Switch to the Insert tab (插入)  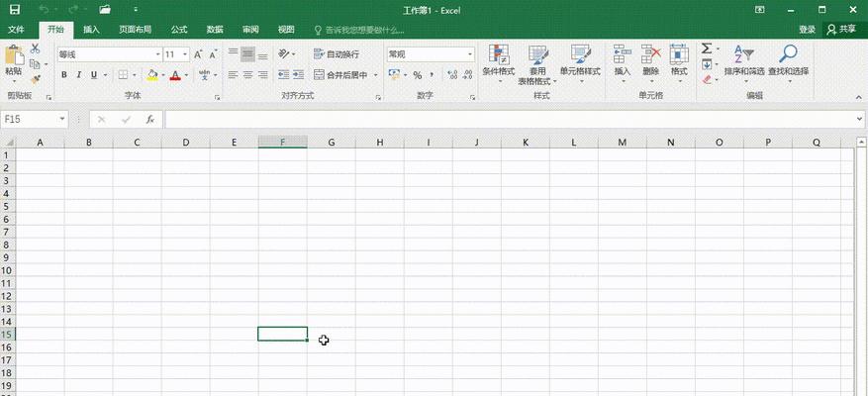91,30
